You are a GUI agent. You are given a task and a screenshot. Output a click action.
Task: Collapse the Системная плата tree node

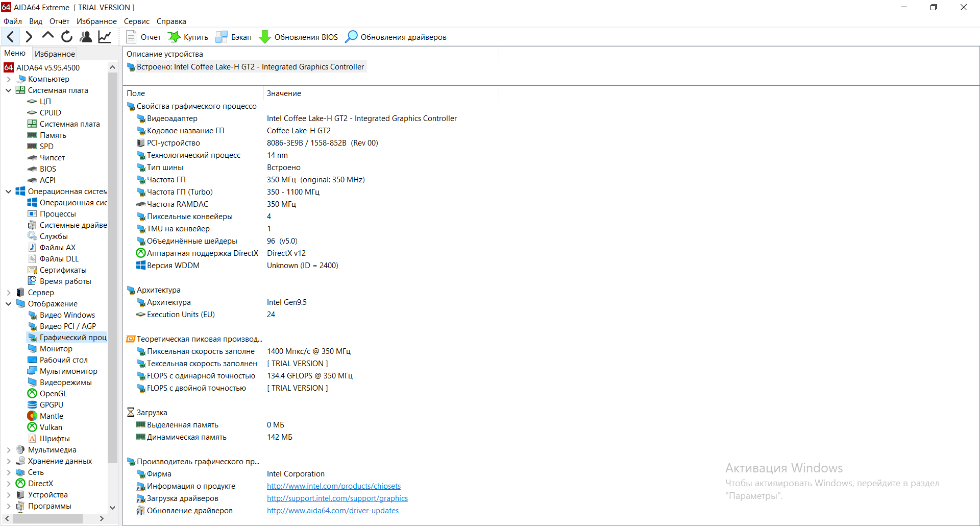point(9,90)
